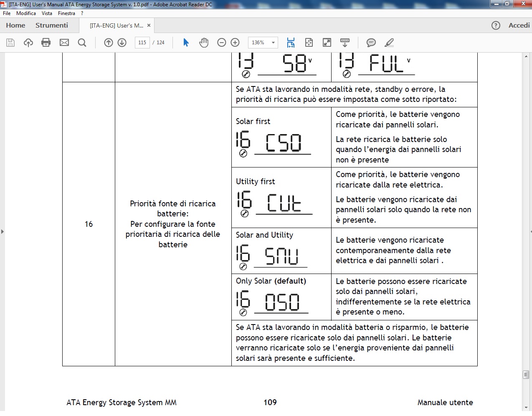
Task: Open the File menu
Action: [7, 13]
